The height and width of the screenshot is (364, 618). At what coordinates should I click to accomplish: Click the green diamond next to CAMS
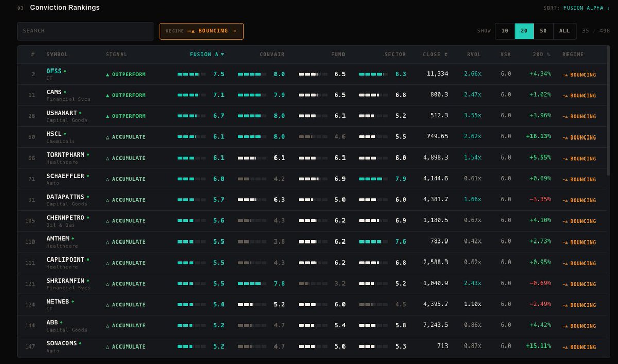[x=65, y=92]
